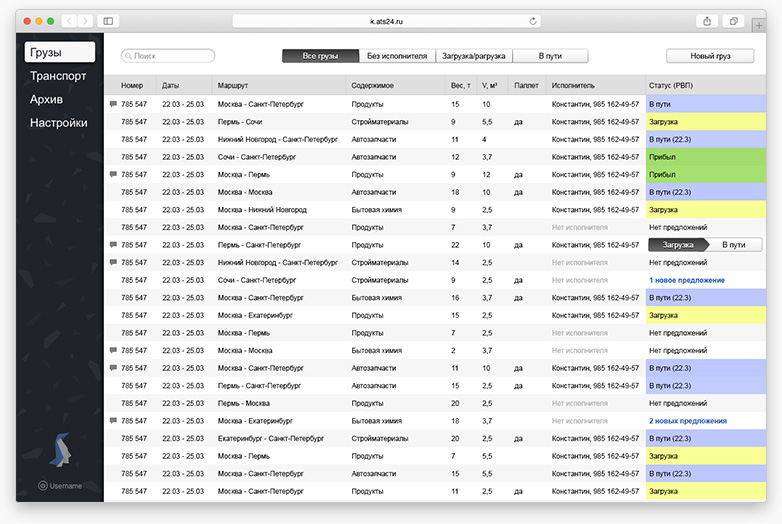The width and height of the screenshot is (782, 524).
Task: Open the Архив sidebar section
Action: [x=46, y=99]
